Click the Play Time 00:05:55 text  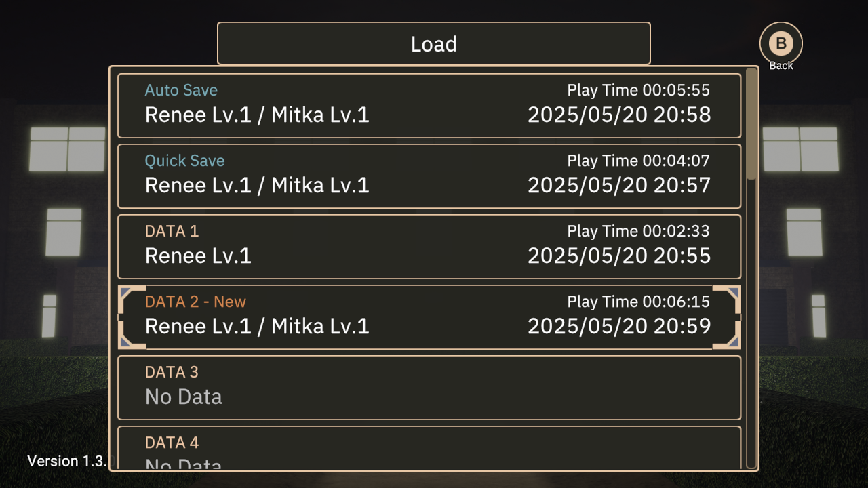(x=638, y=90)
